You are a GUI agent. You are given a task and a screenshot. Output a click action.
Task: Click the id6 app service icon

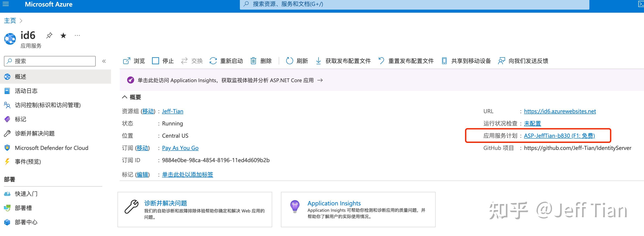coord(10,39)
